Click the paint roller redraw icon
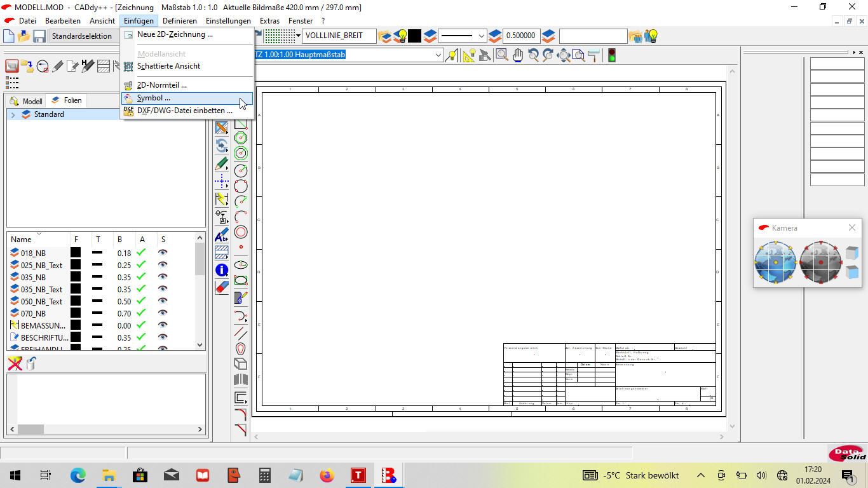This screenshot has width=868, height=488. [x=593, y=55]
